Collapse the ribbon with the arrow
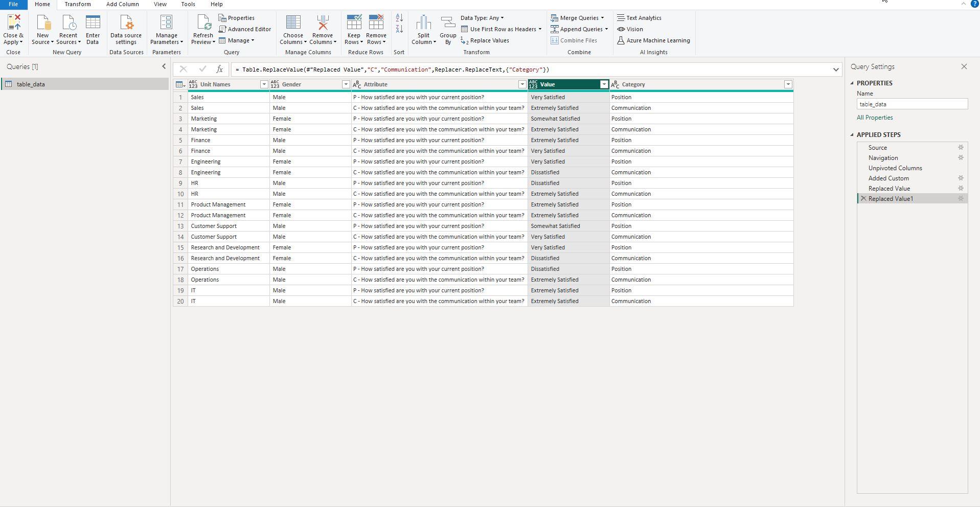This screenshot has width=980, height=507. pyautogui.click(x=964, y=4)
